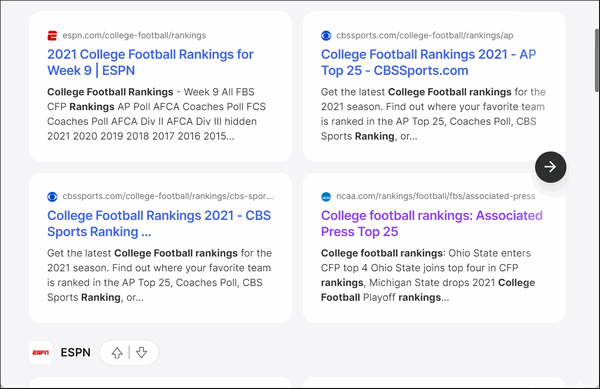
Task: Open '2021 College Football Rankings for Week 9 | ESPN'
Action: (x=150, y=62)
